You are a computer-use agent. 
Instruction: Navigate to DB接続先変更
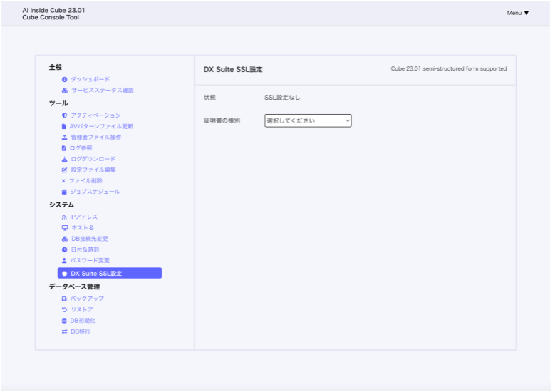click(90, 239)
